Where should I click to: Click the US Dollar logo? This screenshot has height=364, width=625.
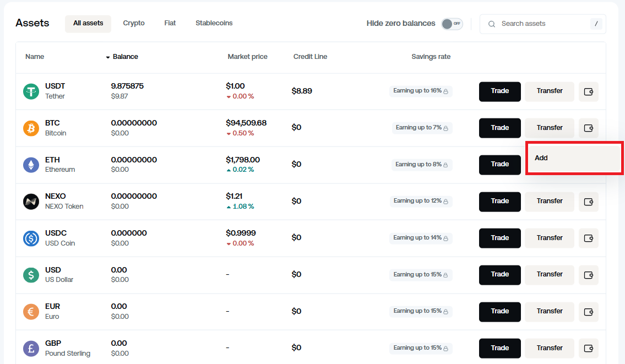click(x=31, y=275)
